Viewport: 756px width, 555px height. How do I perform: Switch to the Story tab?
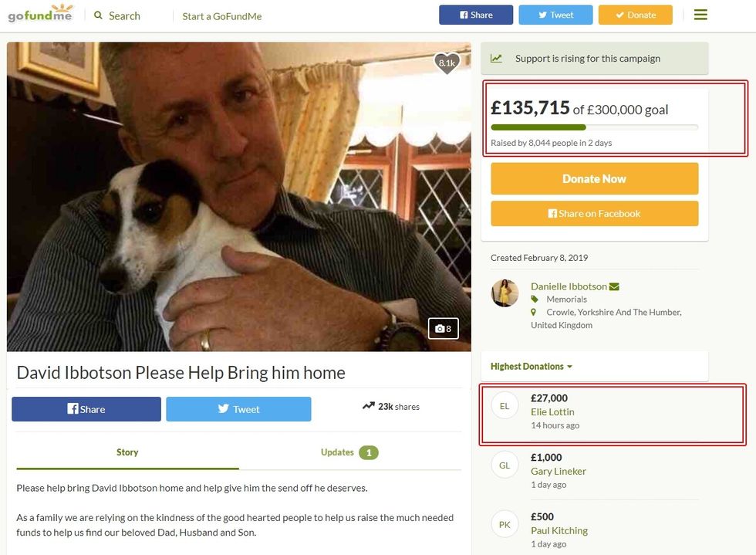(x=127, y=452)
